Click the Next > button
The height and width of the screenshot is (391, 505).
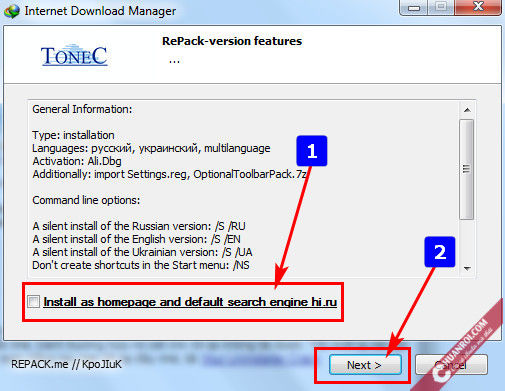365,365
